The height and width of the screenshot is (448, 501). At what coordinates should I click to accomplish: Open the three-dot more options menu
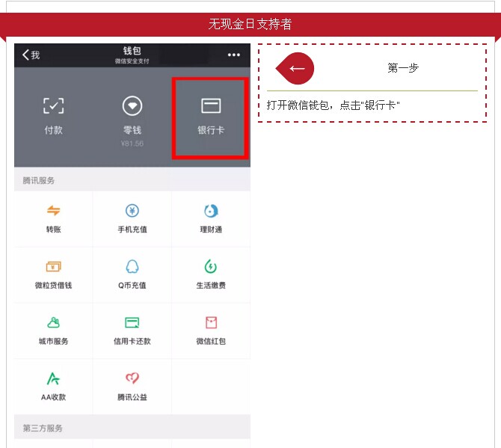234,55
